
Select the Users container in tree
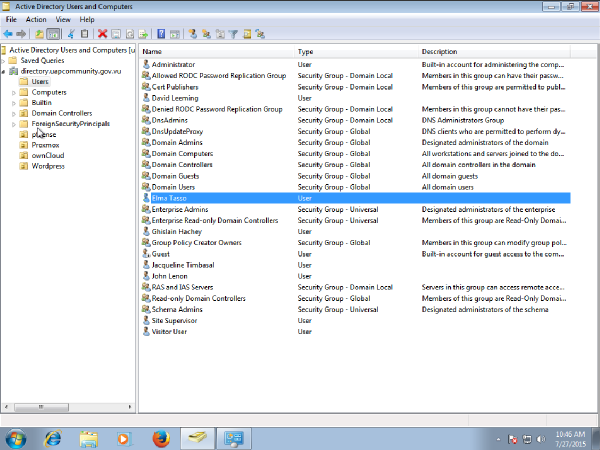point(40,82)
